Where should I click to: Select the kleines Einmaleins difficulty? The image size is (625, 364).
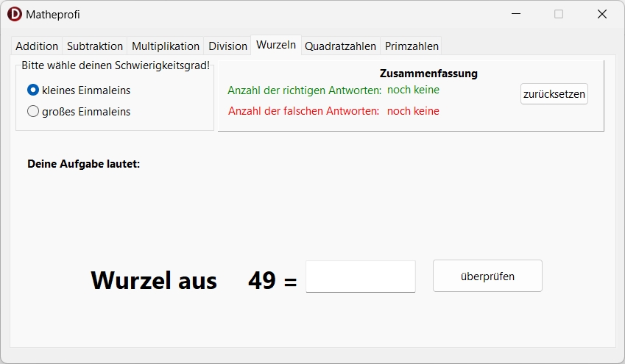tap(33, 90)
